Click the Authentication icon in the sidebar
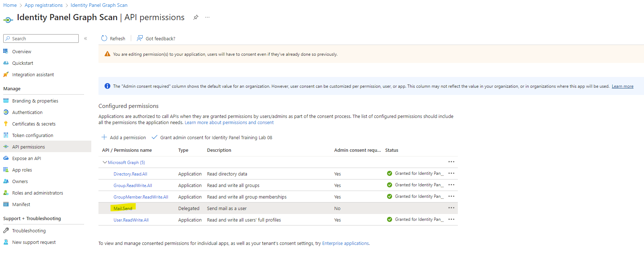 [6, 112]
